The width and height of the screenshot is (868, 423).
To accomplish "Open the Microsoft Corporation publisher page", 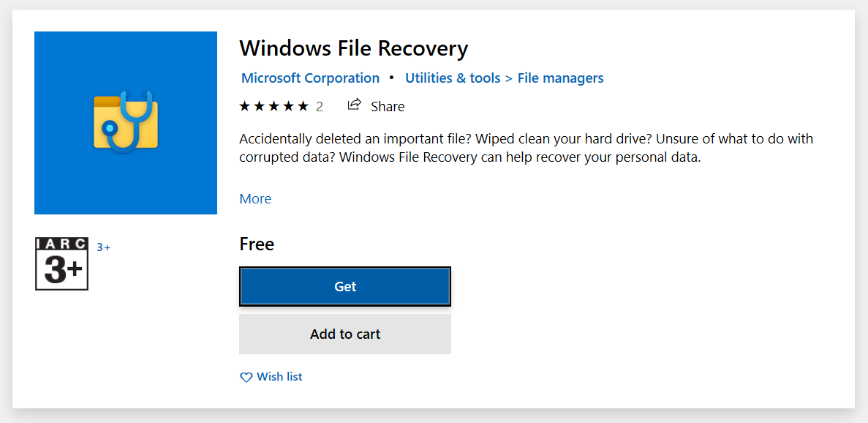I will click(x=310, y=78).
